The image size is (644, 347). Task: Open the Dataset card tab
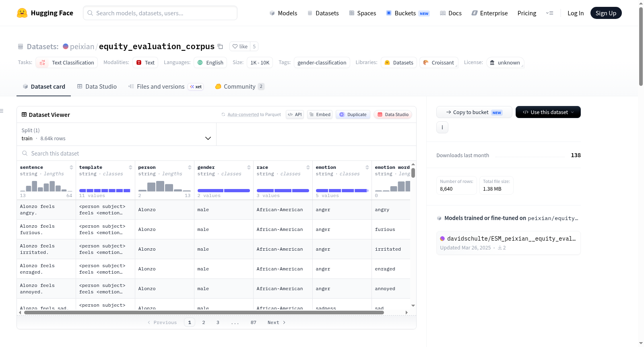43,87
